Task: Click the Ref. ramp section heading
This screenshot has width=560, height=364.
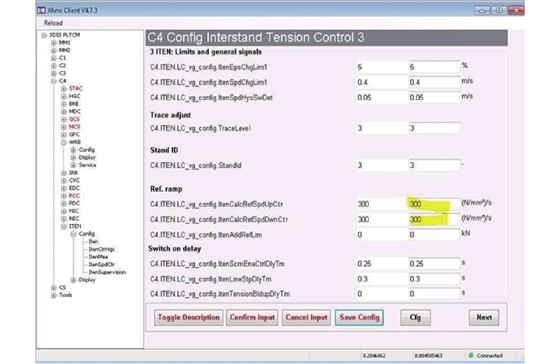Action: pos(166,189)
